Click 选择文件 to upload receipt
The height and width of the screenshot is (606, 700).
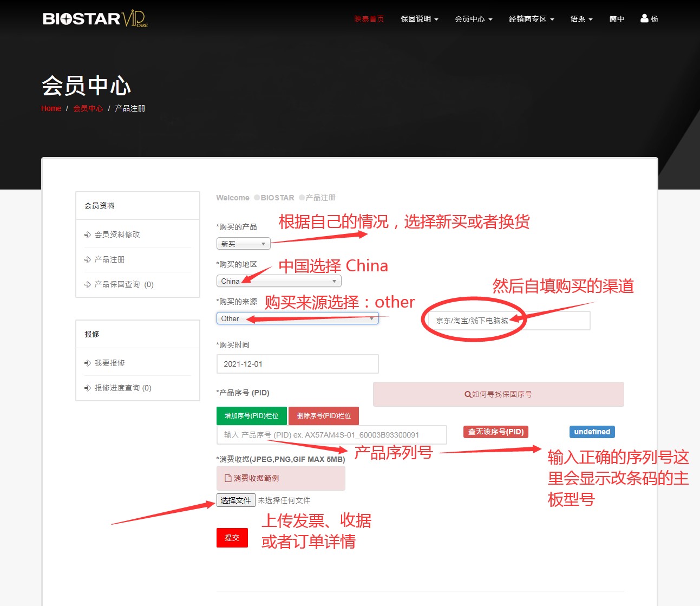point(235,500)
